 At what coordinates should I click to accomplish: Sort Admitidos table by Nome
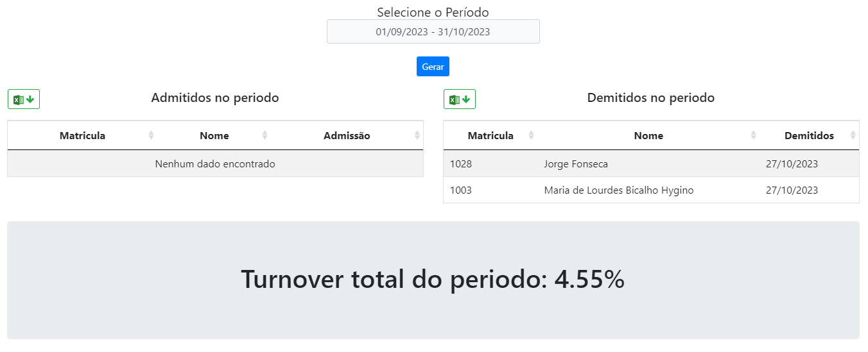coord(214,135)
